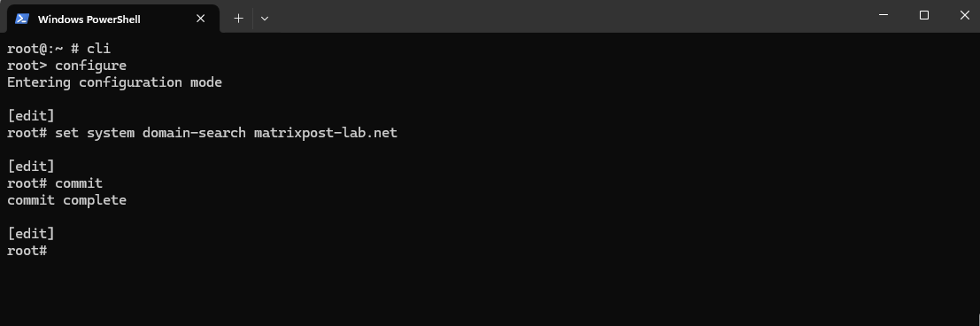Click the final empty root# prompt
This screenshot has width=980, height=326.
[x=27, y=251]
